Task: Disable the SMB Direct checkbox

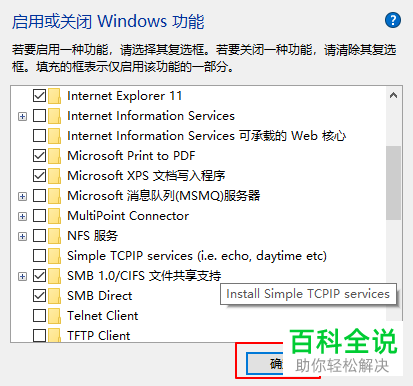Action: [39, 296]
